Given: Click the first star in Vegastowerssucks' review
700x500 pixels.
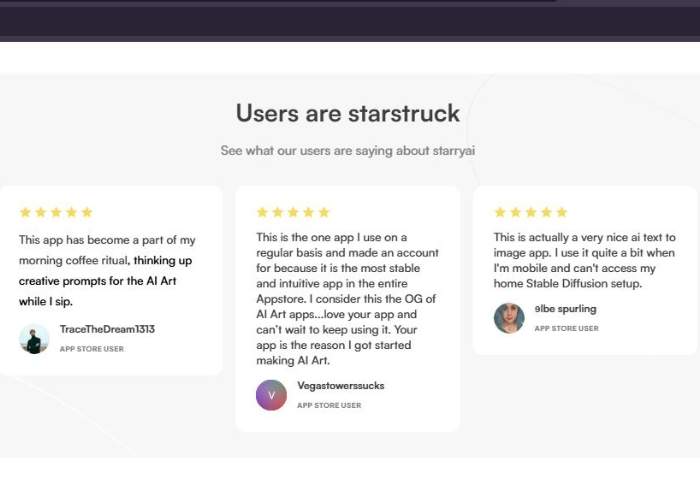Looking at the screenshot, I should (262, 212).
